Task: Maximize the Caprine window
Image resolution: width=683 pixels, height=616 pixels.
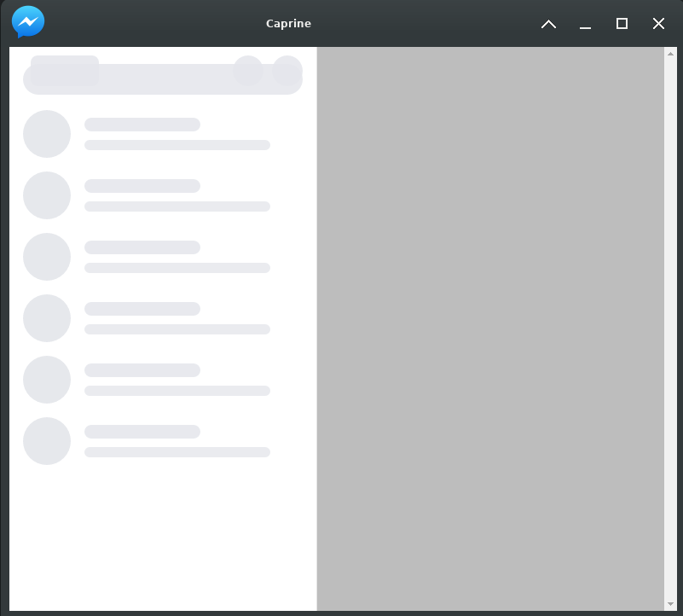Action: click(x=622, y=24)
